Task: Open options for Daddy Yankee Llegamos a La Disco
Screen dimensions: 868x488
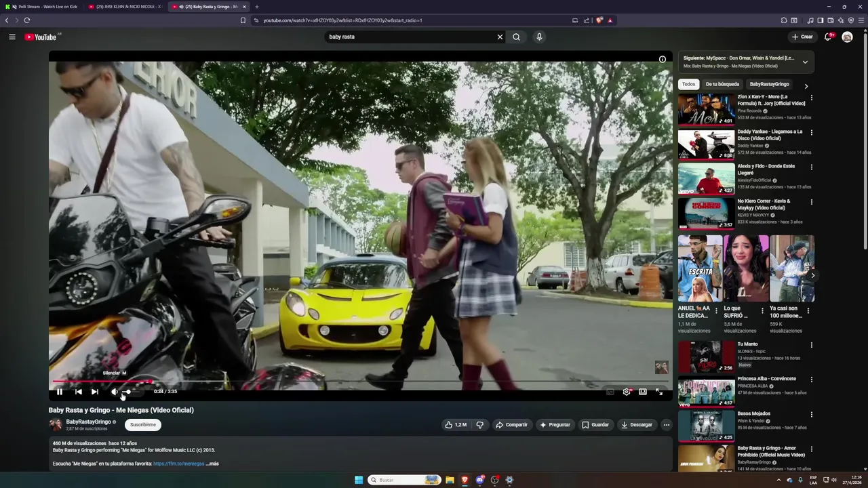Action: (x=811, y=132)
